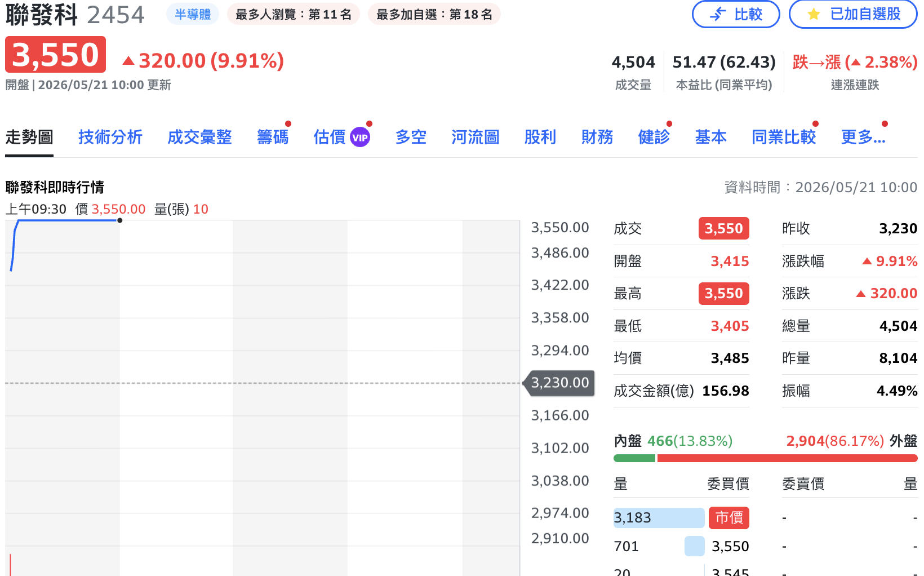The image size is (924, 576).
Task: Open the 同業比較 tab
Action: click(784, 137)
